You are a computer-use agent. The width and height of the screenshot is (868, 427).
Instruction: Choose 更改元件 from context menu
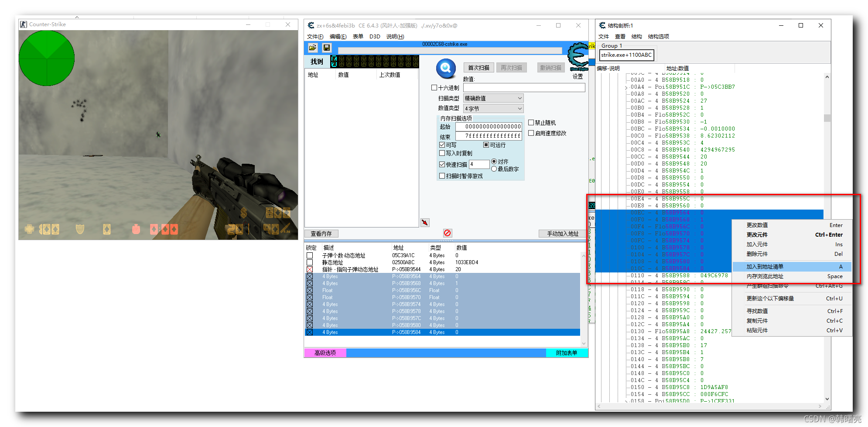pyautogui.click(x=791, y=235)
